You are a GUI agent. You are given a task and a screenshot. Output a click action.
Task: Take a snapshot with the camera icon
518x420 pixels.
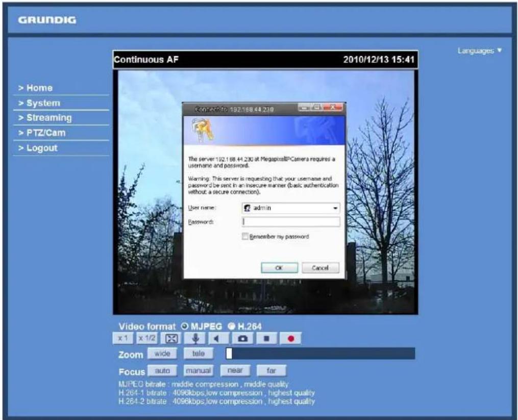tap(243, 338)
